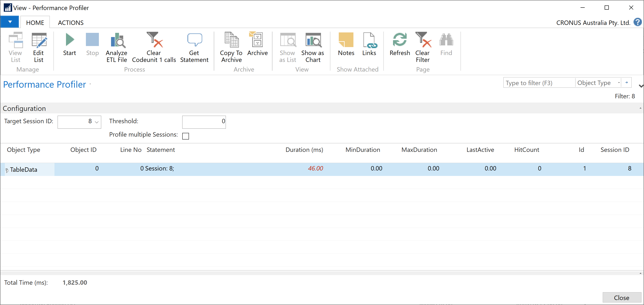Select the 'Session: 8;' statement cell
The height and width of the screenshot is (305, 644).
(159, 168)
